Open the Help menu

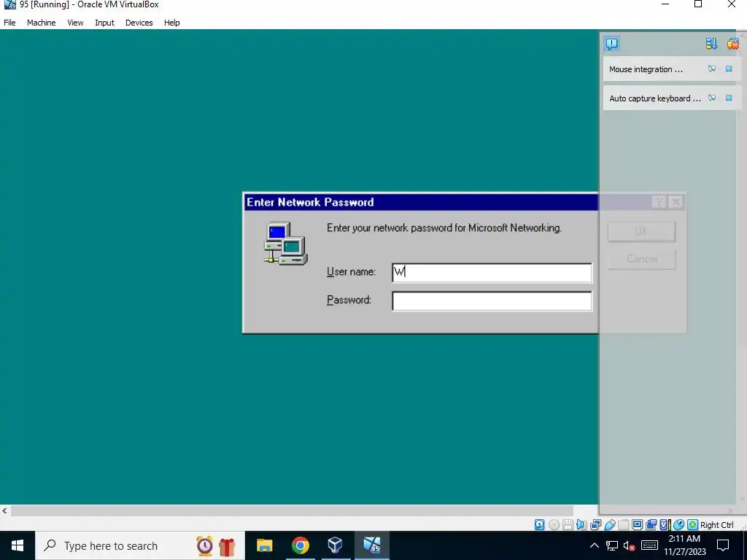pyautogui.click(x=172, y=23)
